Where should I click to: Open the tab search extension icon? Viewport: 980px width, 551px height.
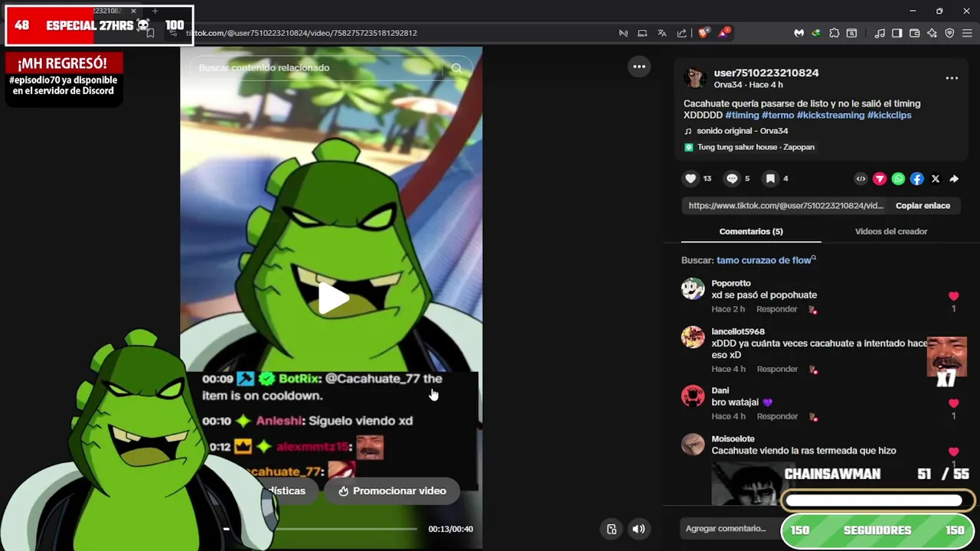(851, 33)
